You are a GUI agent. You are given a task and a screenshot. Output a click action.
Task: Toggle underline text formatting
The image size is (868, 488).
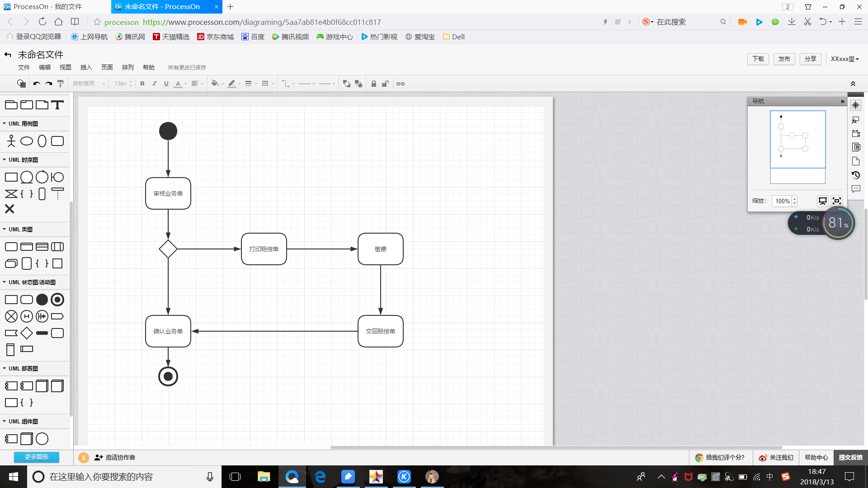[166, 84]
